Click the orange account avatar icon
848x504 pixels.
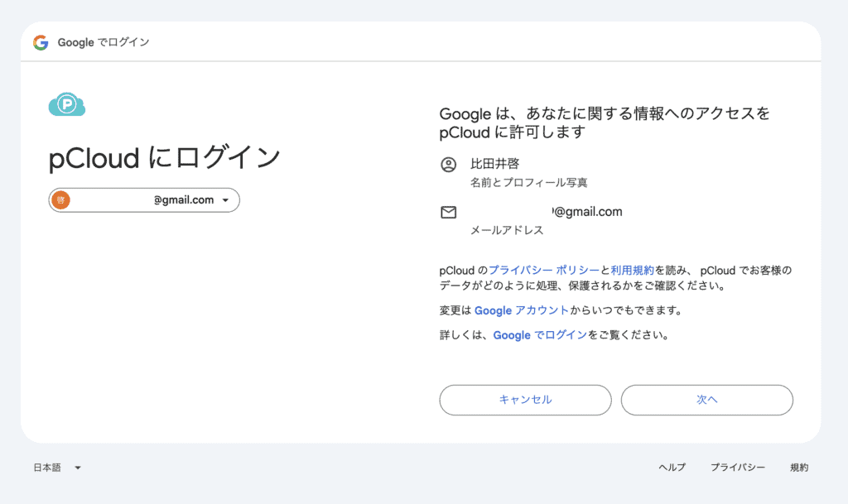60,200
